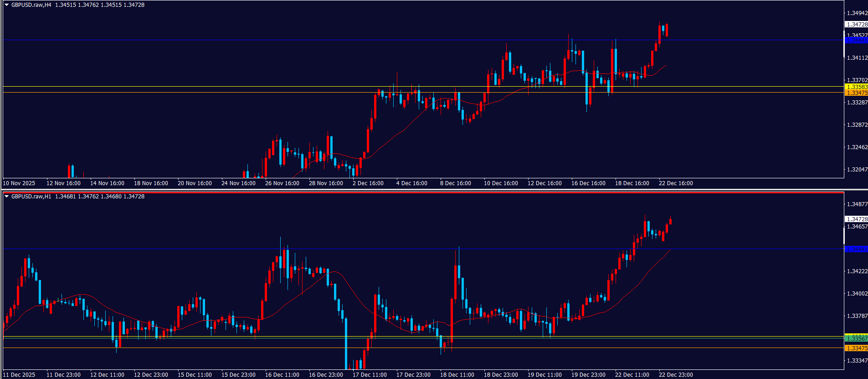Image resolution: width=868 pixels, height=379 pixels.
Task: Click the '10 Nov 2025' date label
Action: tap(19, 183)
